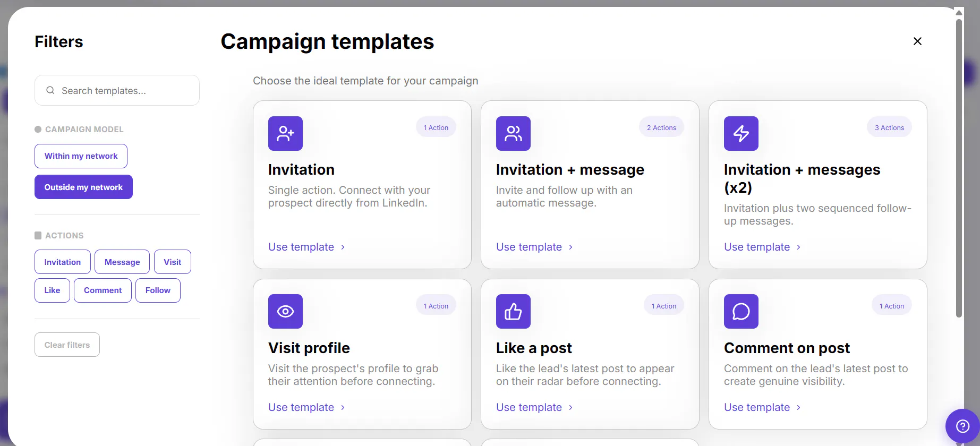Viewport: 980px width, 446px height.
Task: Use template for Comment on post
Action: tap(763, 407)
